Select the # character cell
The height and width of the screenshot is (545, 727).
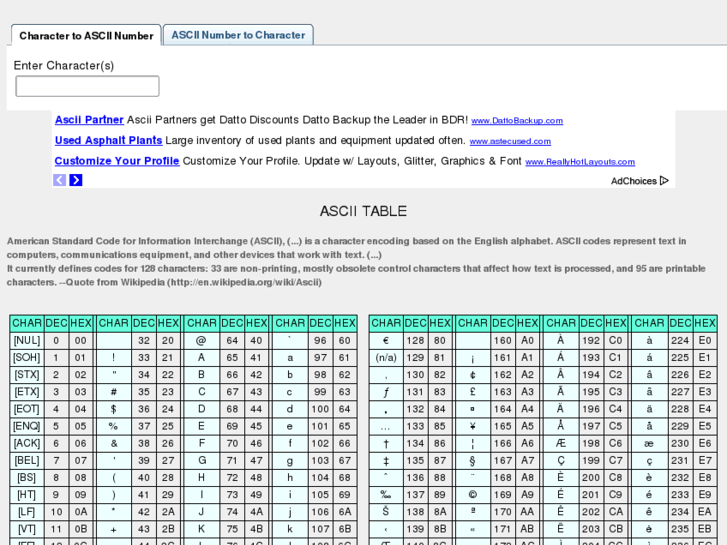point(114,392)
